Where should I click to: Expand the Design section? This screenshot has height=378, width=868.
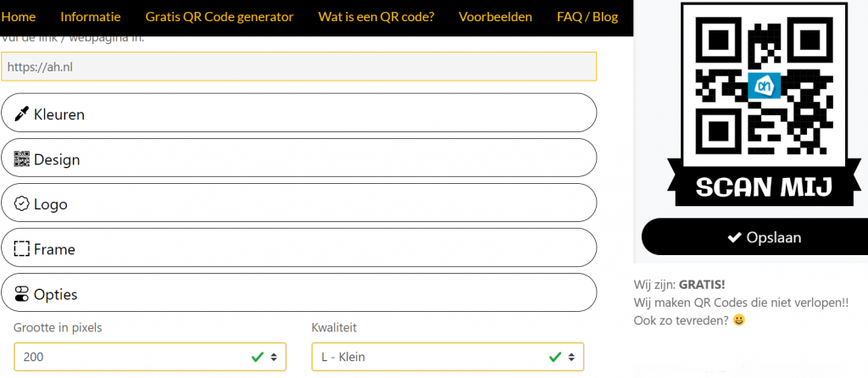(299, 158)
